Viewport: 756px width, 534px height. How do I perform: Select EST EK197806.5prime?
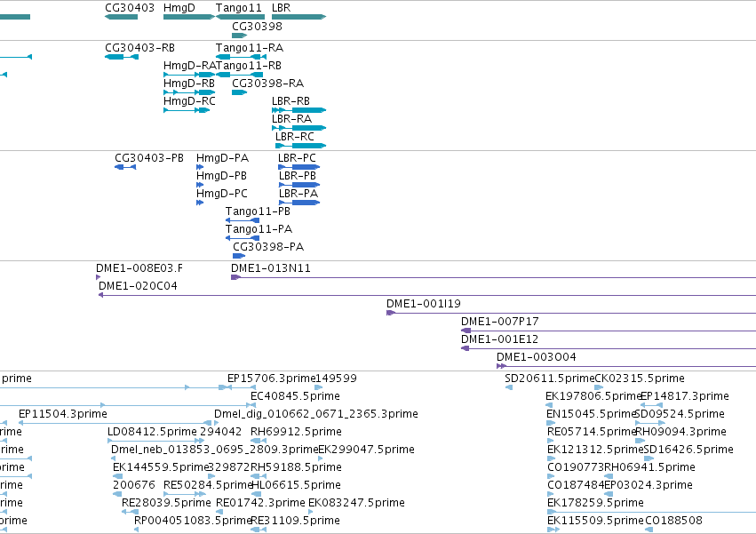(x=593, y=396)
